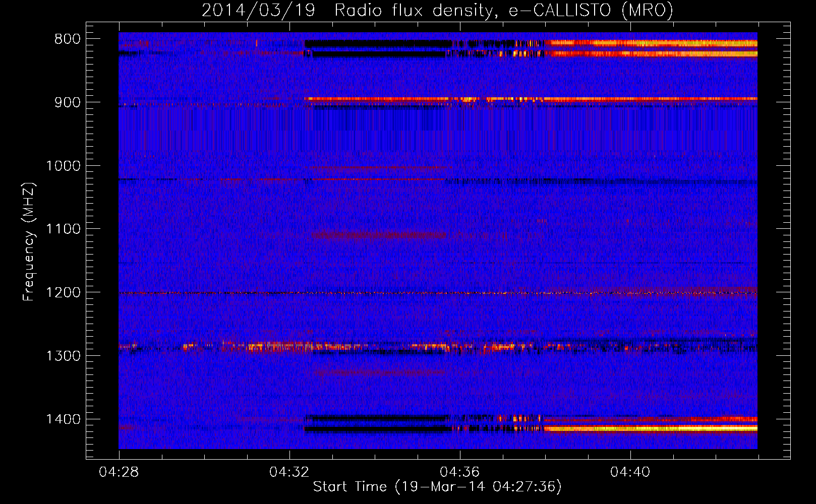This screenshot has height=504, width=816.
Task: Click the 04:36 time tick label
Action: (460, 472)
